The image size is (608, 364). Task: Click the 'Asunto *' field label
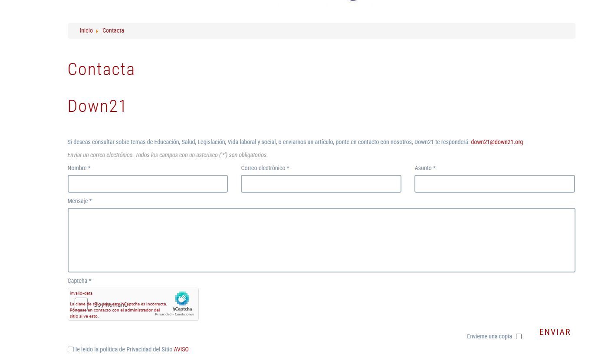(425, 168)
